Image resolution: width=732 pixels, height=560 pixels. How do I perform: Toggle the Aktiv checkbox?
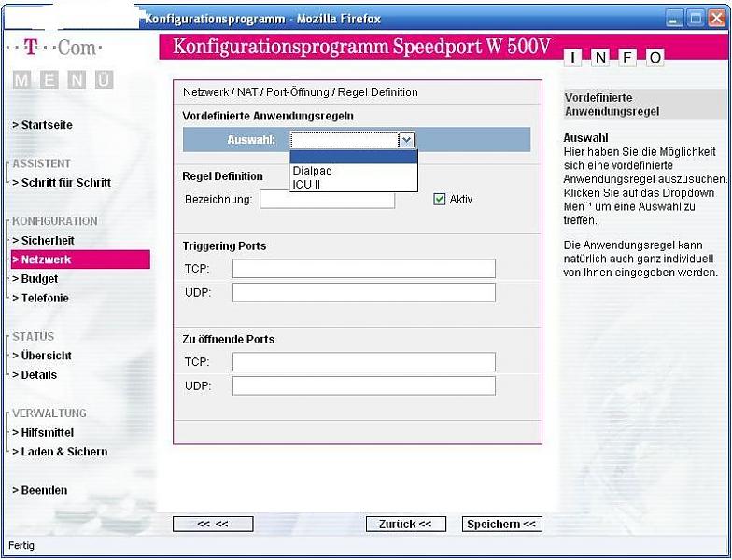[x=440, y=199]
